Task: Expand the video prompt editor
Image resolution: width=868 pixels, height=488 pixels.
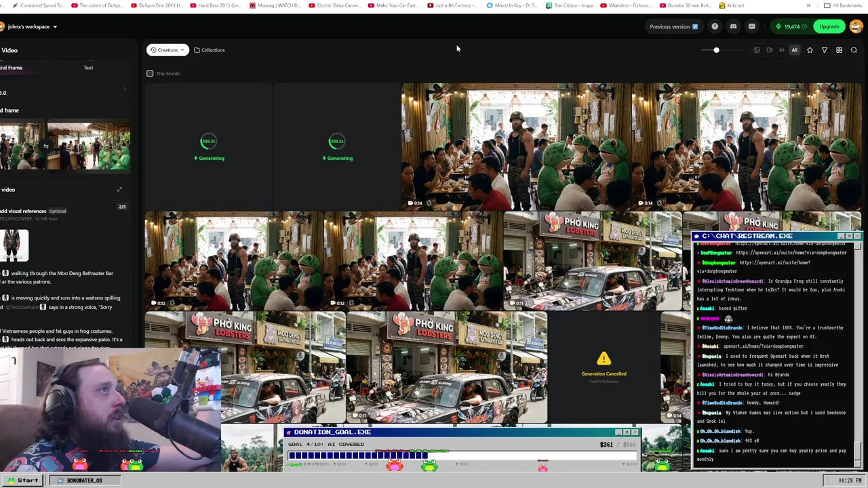Action: point(119,190)
